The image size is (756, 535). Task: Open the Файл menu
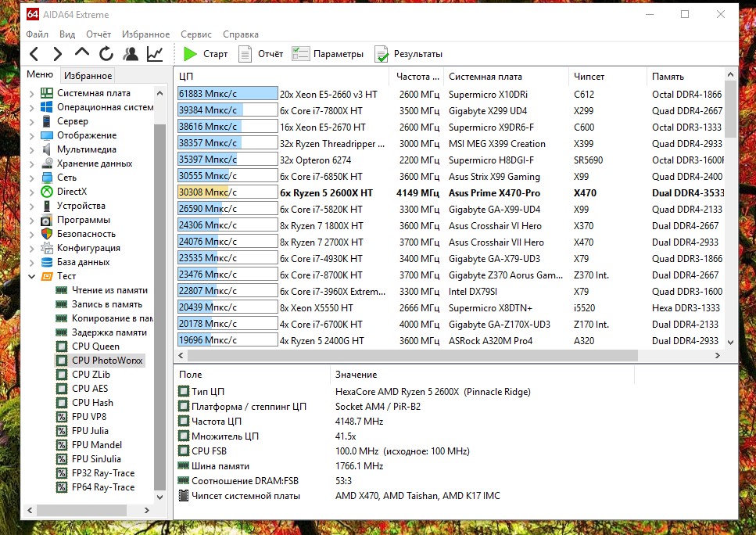[37, 34]
